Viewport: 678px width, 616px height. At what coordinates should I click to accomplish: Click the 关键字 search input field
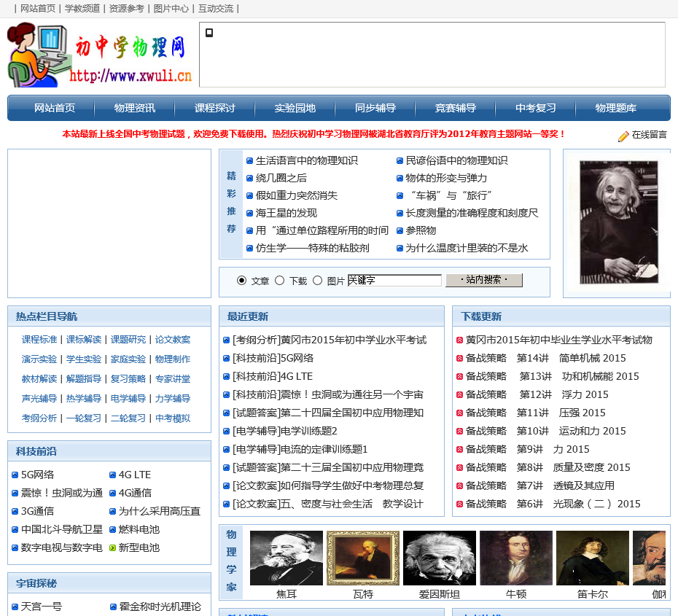coord(394,280)
